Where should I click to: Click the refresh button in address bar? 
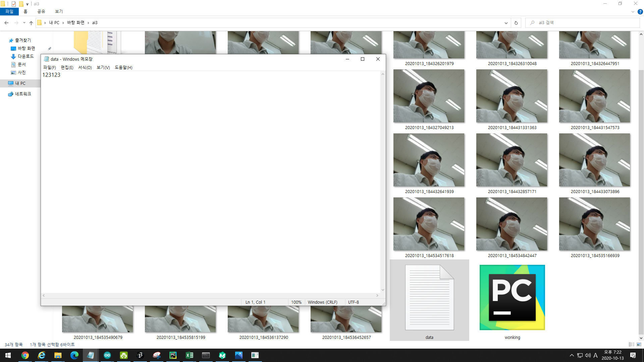pos(516,23)
